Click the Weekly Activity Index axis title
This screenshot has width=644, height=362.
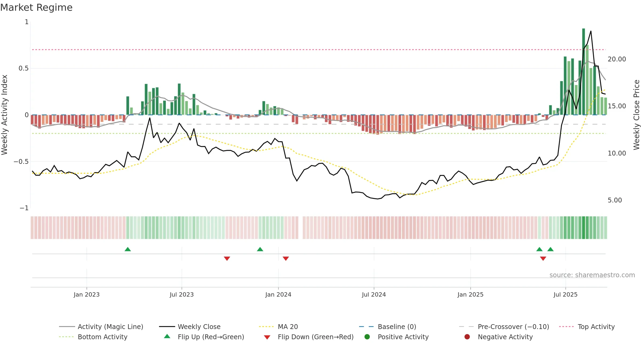coord(5,115)
